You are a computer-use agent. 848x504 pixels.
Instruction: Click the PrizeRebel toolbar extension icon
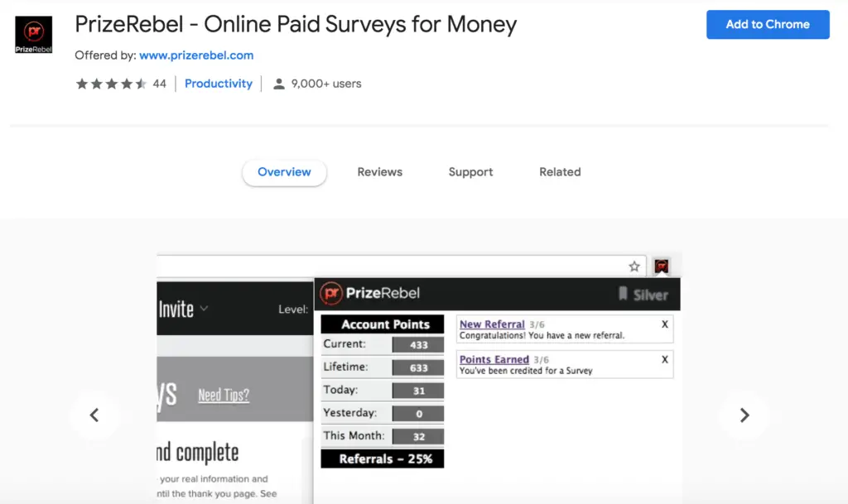[662, 266]
